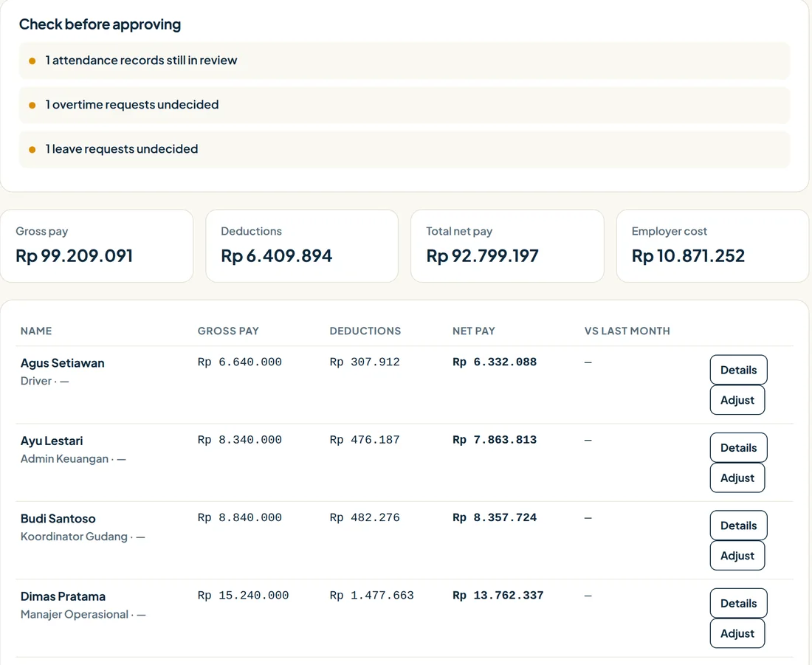Click Adjust for Agus Setiawan
The width and height of the screenshot is (812, 665).
737,400
